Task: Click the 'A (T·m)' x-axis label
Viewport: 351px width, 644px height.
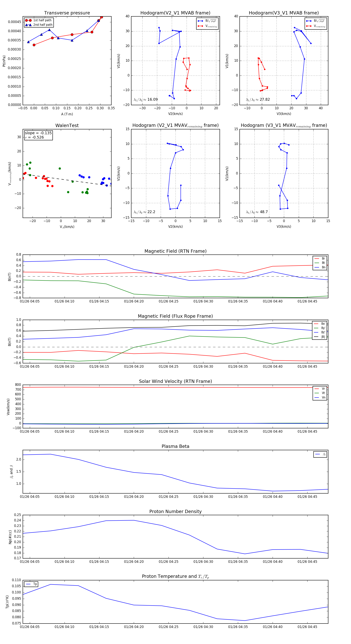Action: tap(67, 114)
